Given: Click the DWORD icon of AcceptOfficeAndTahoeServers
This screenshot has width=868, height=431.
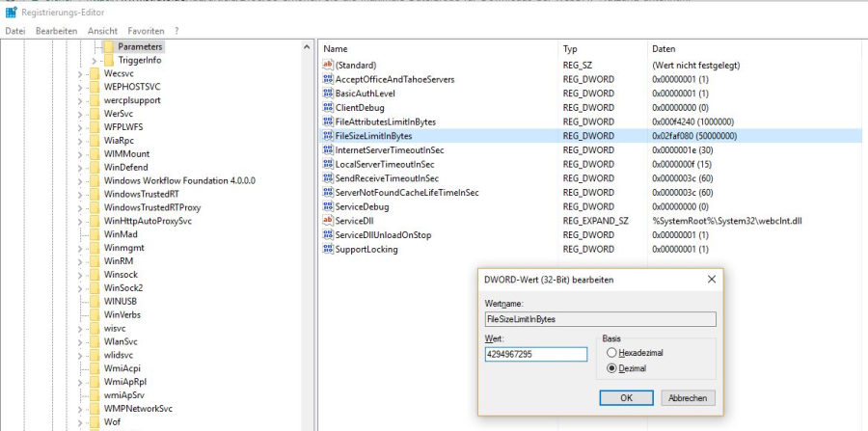Looking at the screenshot, I should tap(328, 79).
